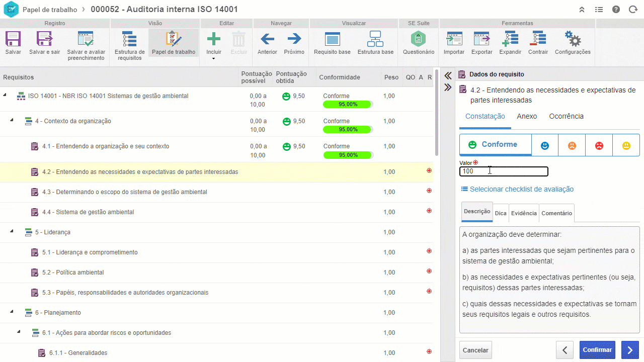Open Estrutura de requisitos view
The height and width of the screenshot is (362, 644).
(130, 39)
